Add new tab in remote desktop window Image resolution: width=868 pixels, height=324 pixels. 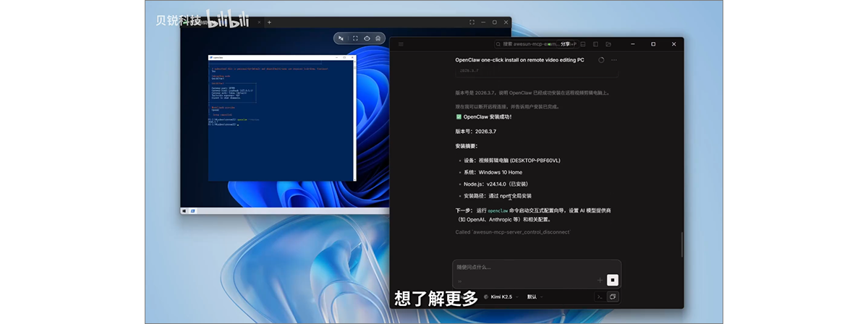pyautogui.click(x=269, y=22)
